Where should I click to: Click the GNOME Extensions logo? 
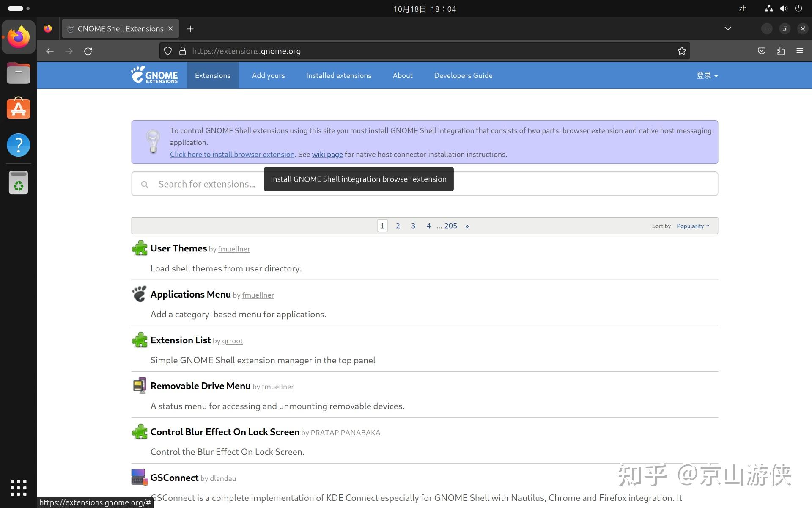pos(154,75)
